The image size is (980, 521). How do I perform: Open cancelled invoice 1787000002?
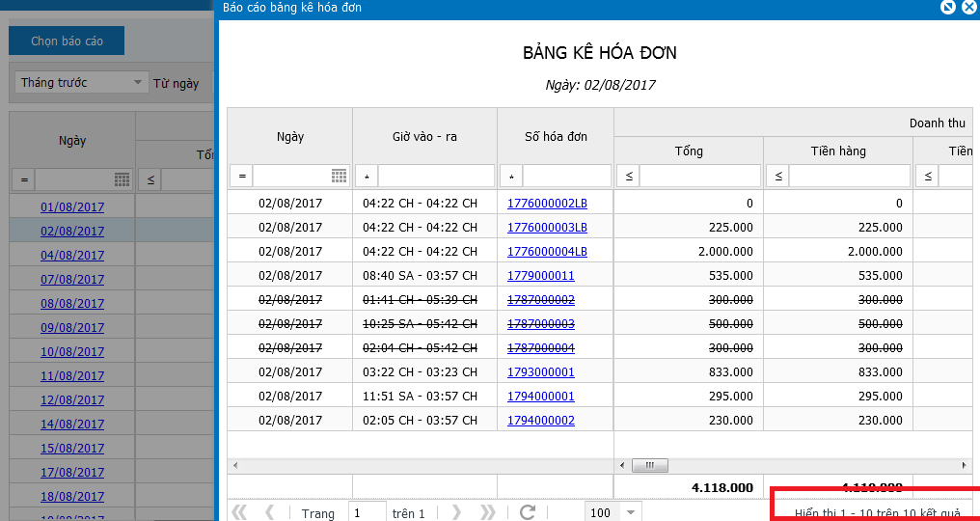[x=540, y=300]
